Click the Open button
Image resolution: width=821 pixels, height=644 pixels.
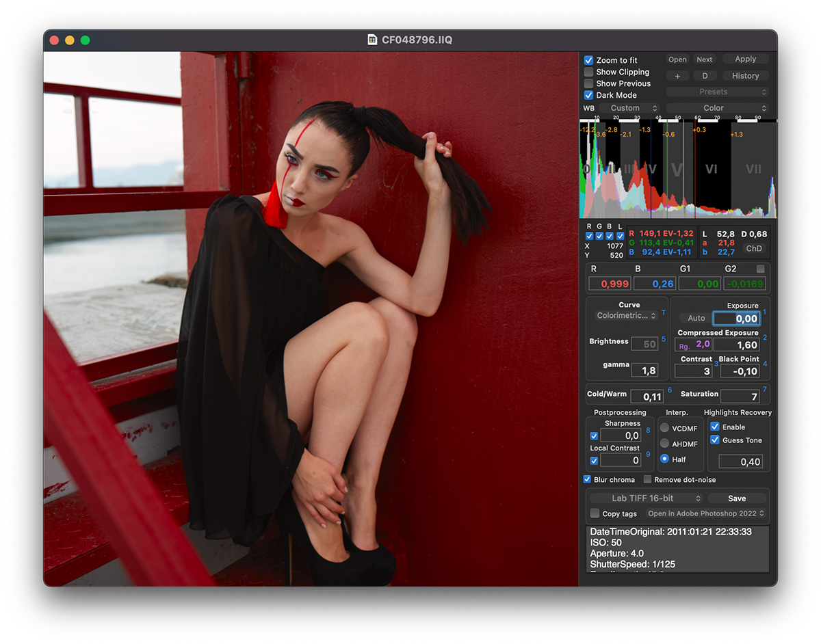click(677, 59)
